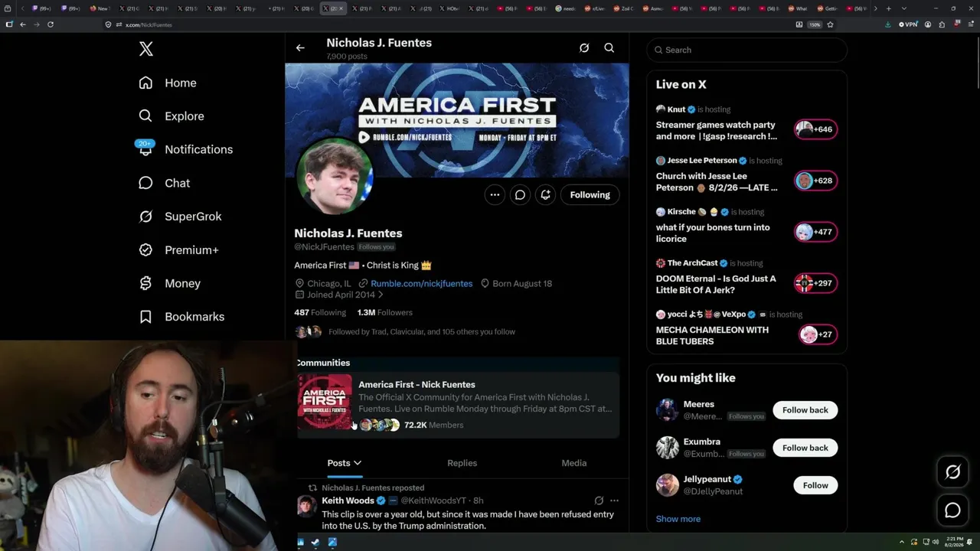Follow back Meeres

click(805, 410)
